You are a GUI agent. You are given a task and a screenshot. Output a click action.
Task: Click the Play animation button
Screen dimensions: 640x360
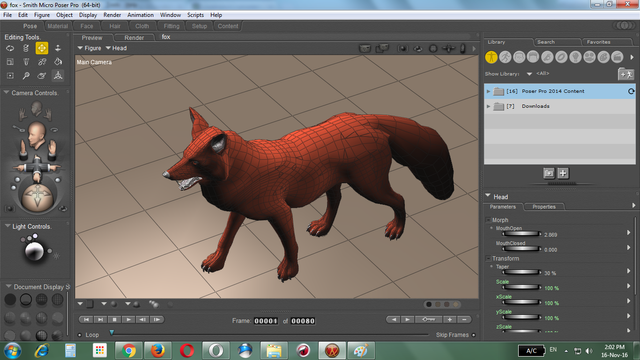pyautogui.click(x=128, y=320)
